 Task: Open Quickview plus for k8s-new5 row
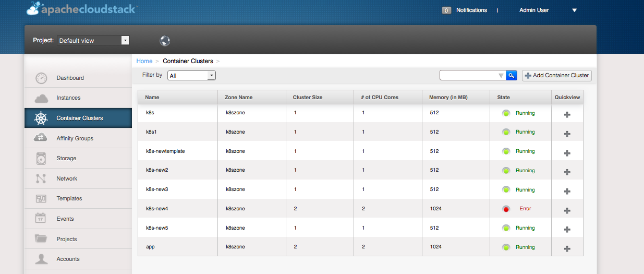(x=567, y=230)
